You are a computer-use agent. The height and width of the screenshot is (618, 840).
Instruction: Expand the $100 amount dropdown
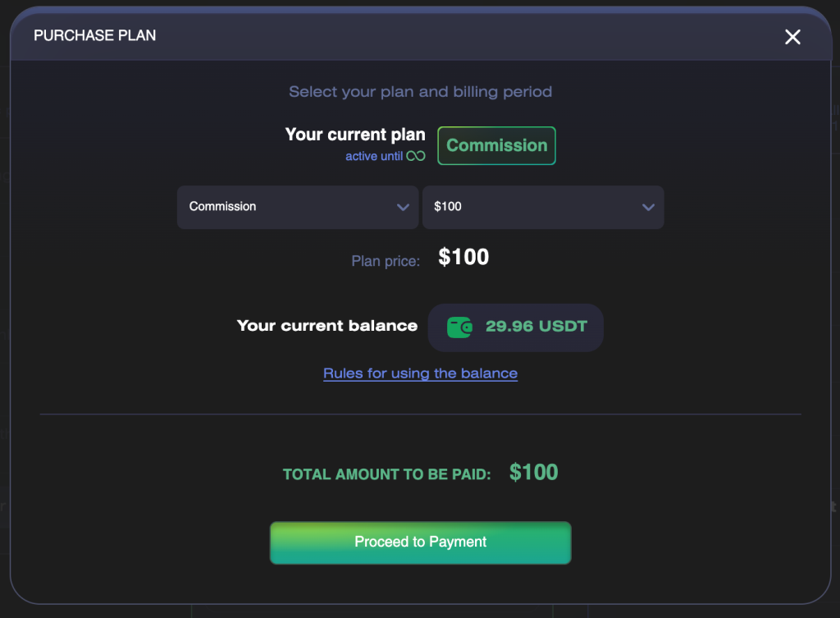coord(543,208)
